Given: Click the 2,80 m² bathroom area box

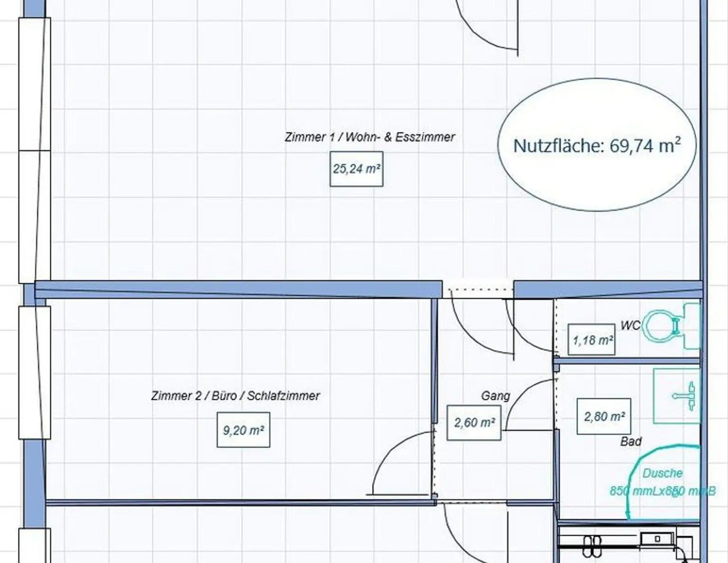Looking at the screenshot, I should (603, 417).
